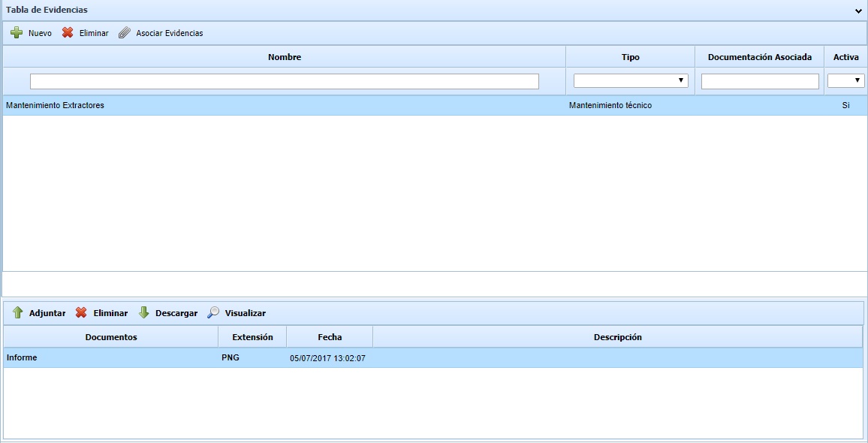
Task: Click the magnifier Visualizar icon
Action: [x=214, y=313]
